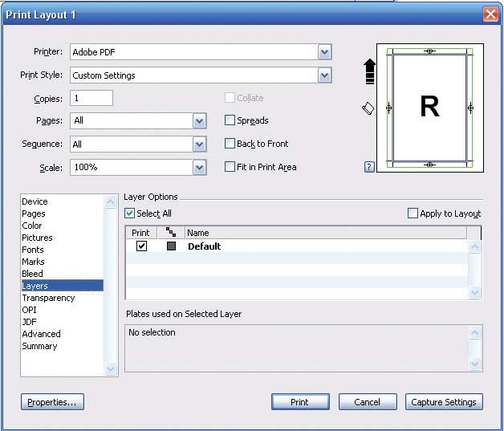
Task: Click the layers table scroll up arrow
Action: (475, 247)
